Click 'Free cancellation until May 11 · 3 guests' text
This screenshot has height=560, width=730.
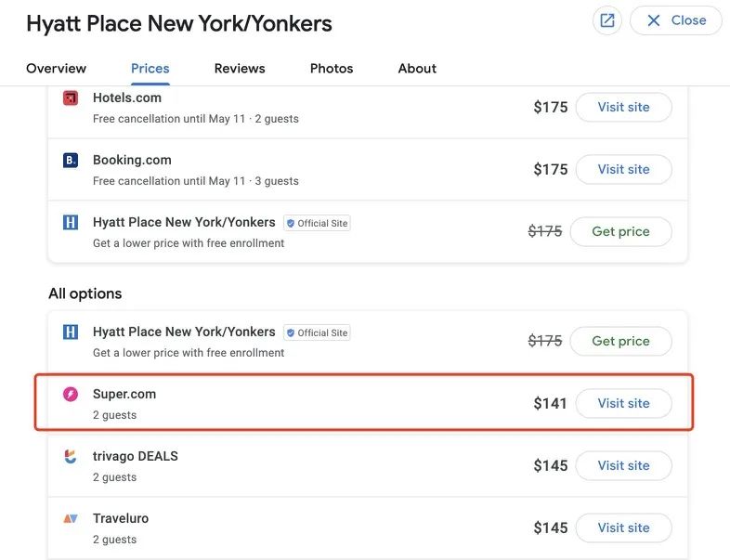pos(196,181)
